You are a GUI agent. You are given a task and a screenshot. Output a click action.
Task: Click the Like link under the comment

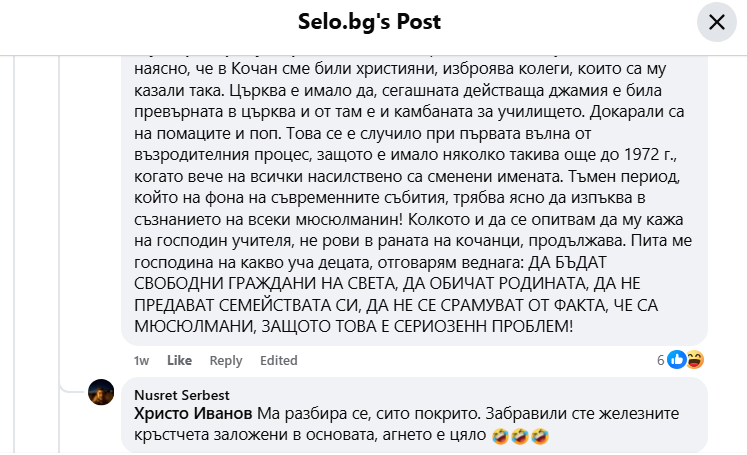(179, 361)
